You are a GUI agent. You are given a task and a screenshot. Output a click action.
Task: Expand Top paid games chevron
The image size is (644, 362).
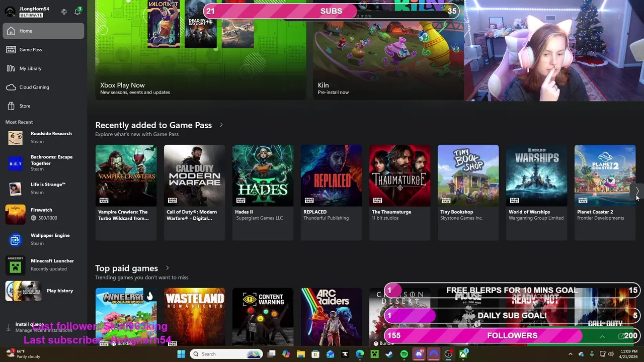coord(168,268)
